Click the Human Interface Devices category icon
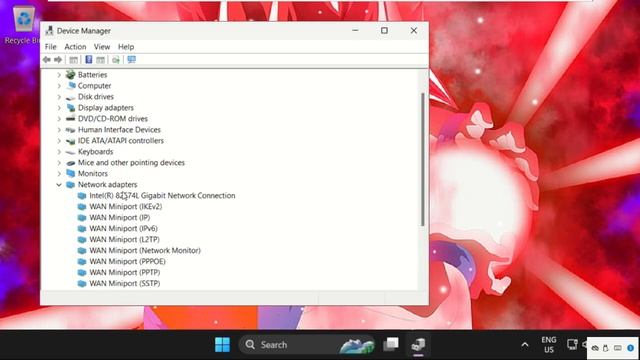 71,130
